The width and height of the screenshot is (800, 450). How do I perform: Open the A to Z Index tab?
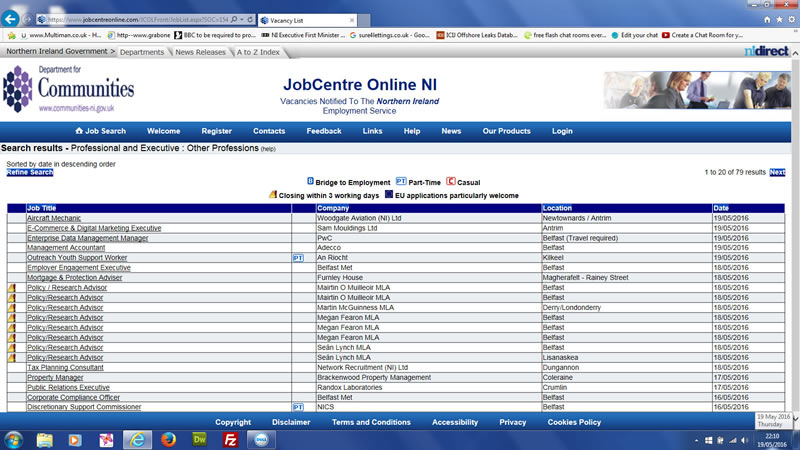(x=258, y=52)
